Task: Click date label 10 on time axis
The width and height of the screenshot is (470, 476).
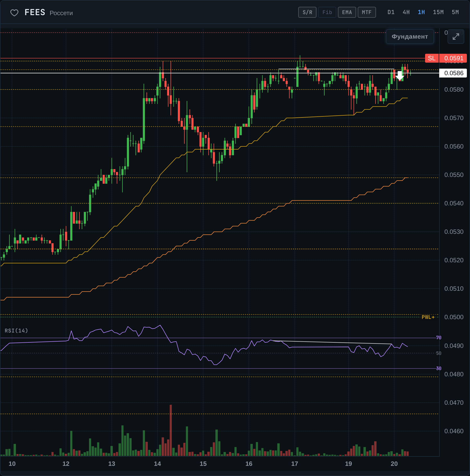Action: coord(12,464)
